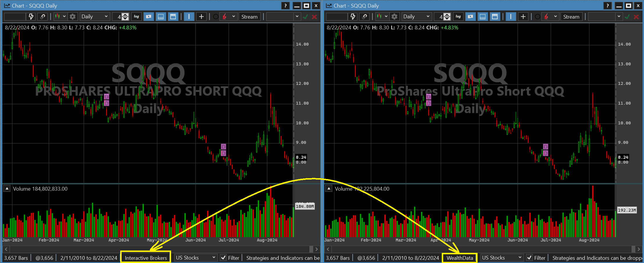Toggle crosshair cursor in left chart
Screen dimensions: 644x263
click(x=201, y=17)
